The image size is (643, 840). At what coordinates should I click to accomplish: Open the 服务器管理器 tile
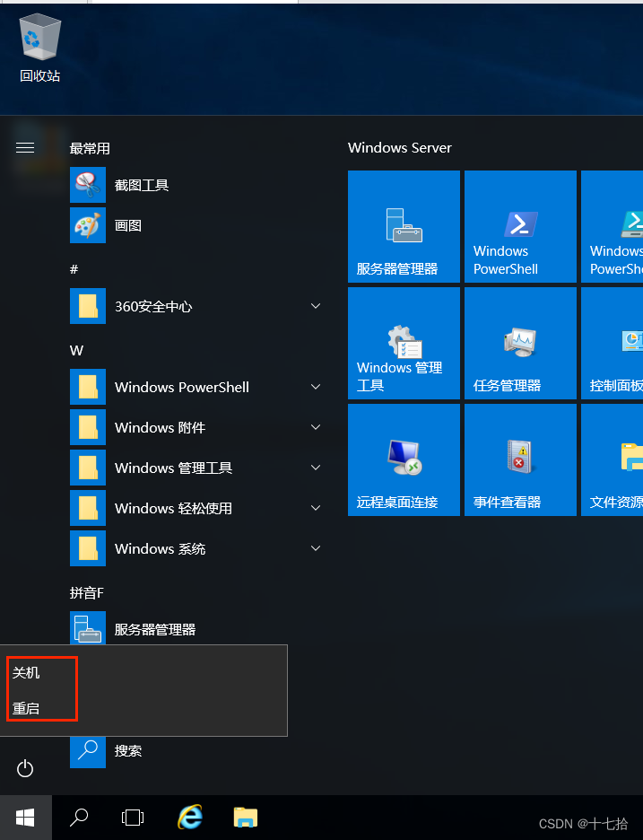click(404, 227)
